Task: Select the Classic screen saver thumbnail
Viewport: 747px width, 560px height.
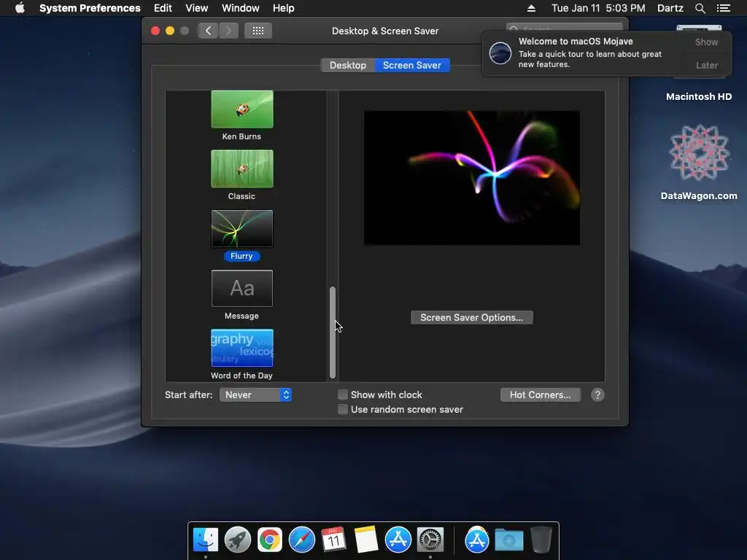Action: pos(242,168)
